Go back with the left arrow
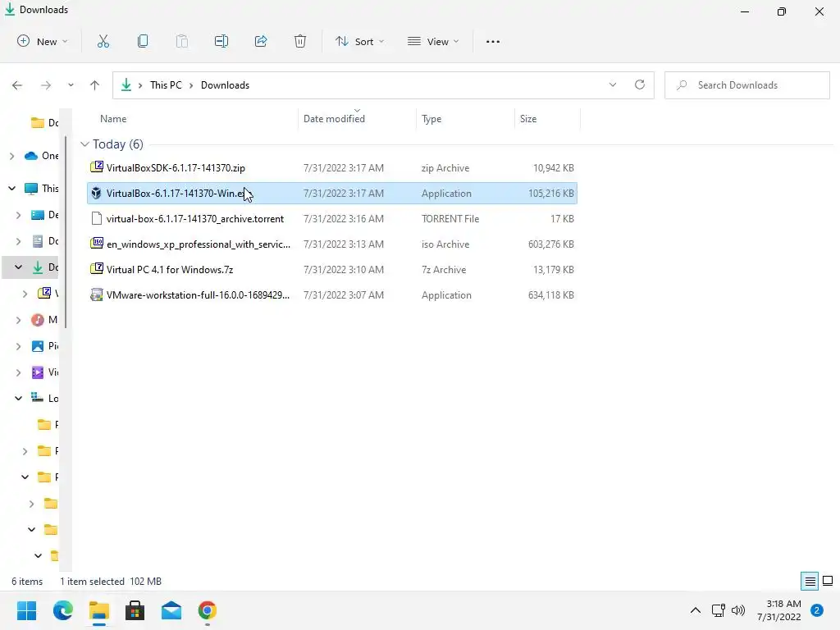Image resolution: width=840 pixels, height=630 pixels. tap(17, 85)
